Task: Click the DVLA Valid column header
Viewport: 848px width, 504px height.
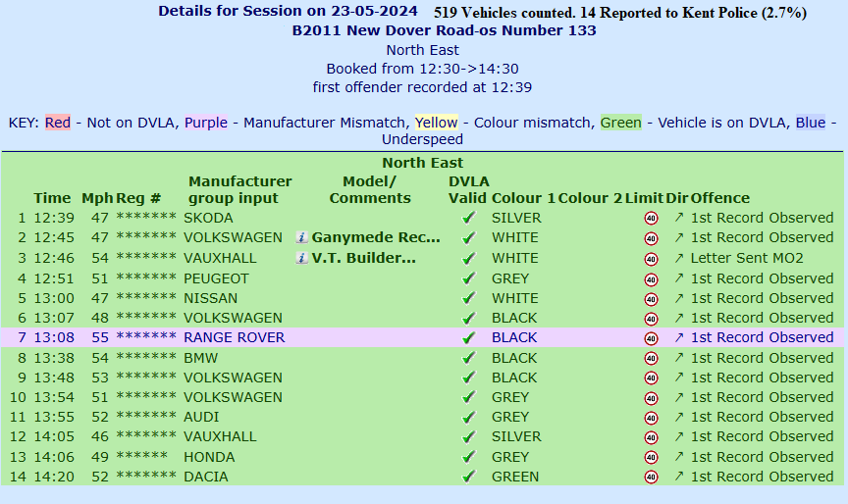Action: pyautogui.click(x=468, y=189)
